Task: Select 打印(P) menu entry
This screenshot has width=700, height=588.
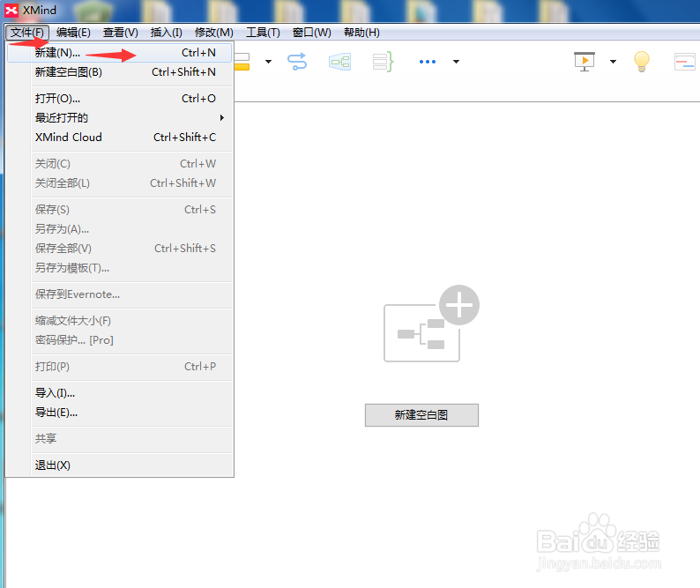Action: pos(120,367)
